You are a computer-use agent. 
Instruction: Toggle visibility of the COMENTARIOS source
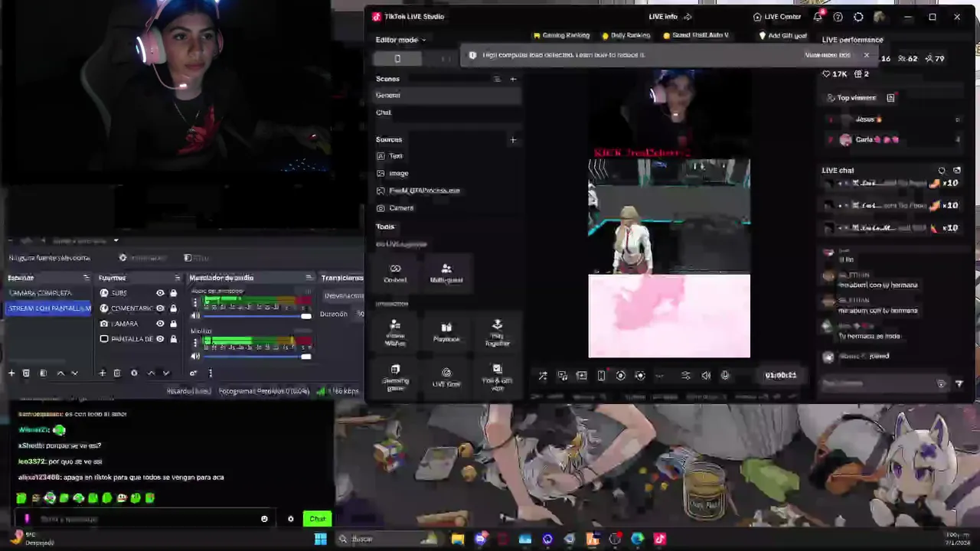pos(160,308)
